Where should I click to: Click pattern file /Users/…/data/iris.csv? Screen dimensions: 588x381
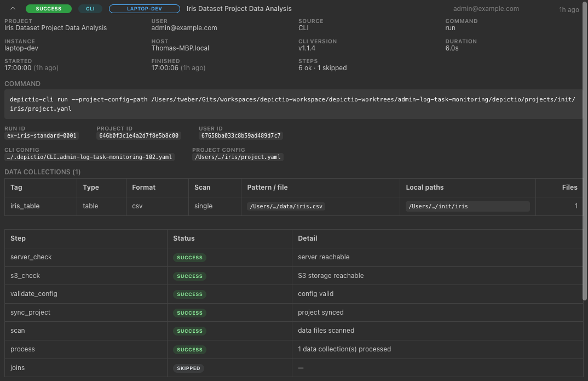(x=286, y=206)
